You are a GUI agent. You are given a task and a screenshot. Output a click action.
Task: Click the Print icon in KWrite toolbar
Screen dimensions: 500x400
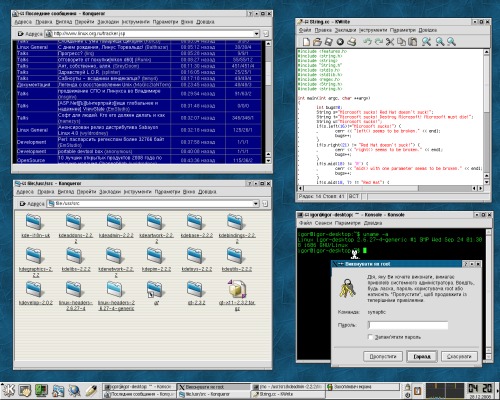[352, 42]
